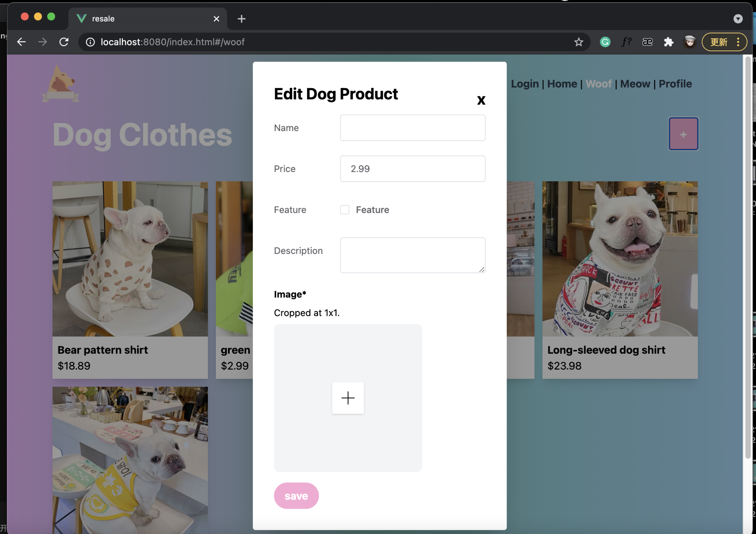Screen dimensions: 756x534
Task: Close the Edit Dog Product dialog
Action: pyautogui.click(x=481, y=100)
